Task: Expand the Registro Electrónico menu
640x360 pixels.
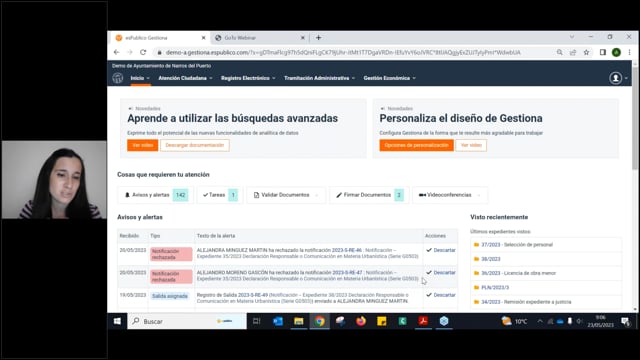Action: (x=248, y=78)
